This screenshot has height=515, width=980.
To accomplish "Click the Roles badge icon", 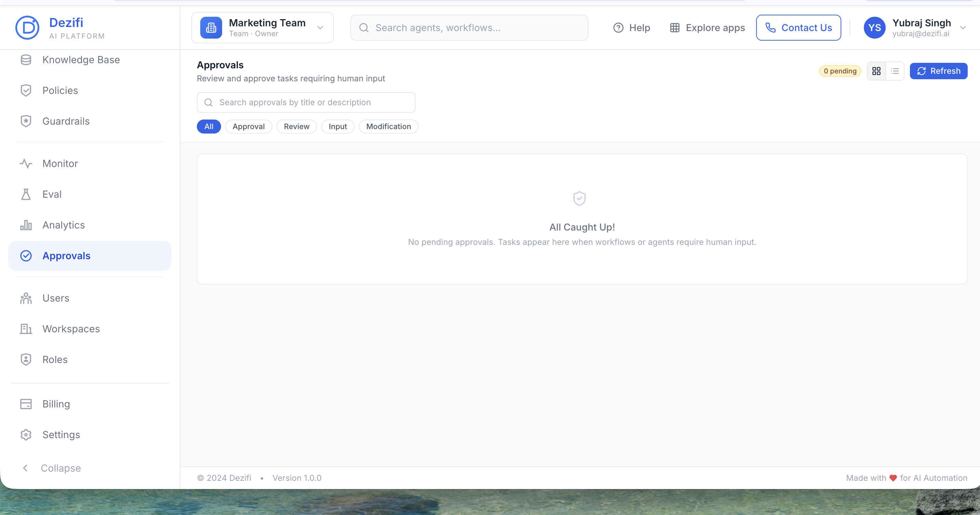I will point(26,360).
